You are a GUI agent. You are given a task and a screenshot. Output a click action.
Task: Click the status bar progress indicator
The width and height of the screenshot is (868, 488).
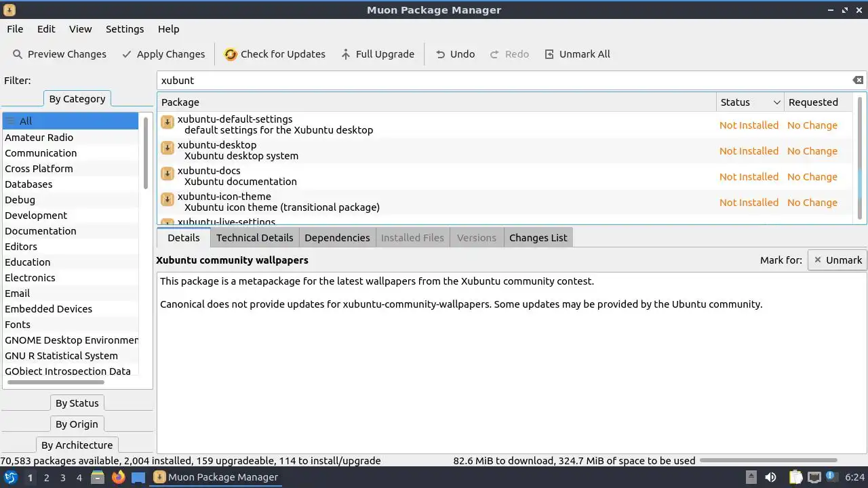coord(768,461)
